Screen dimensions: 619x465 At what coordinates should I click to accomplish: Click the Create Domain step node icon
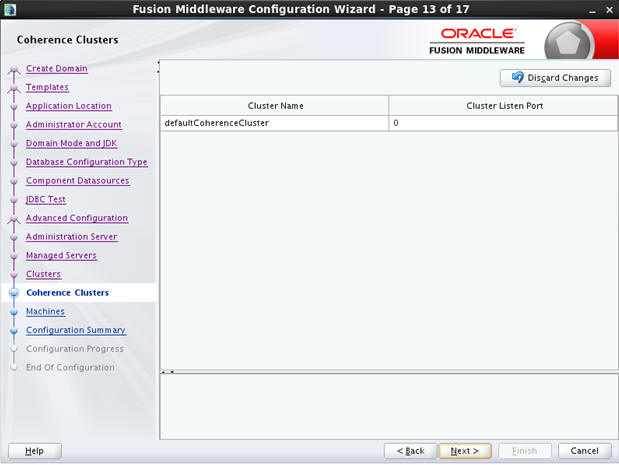[14, 70]
